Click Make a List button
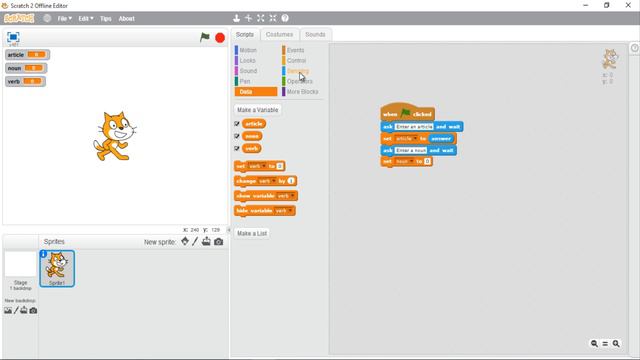 [x=252, y=233]
